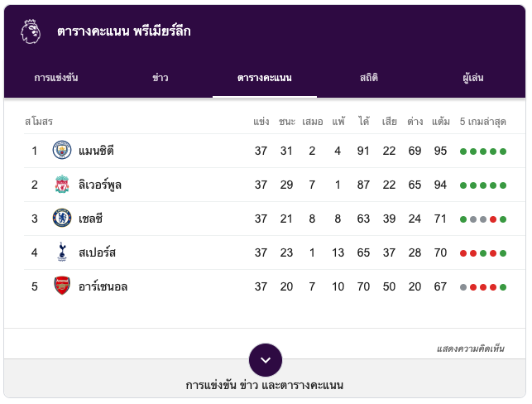Open the ลิเวอร์พูล team name link
Image resolution: width=532 pixels, height=404 pixels.
tap(100, 185)
